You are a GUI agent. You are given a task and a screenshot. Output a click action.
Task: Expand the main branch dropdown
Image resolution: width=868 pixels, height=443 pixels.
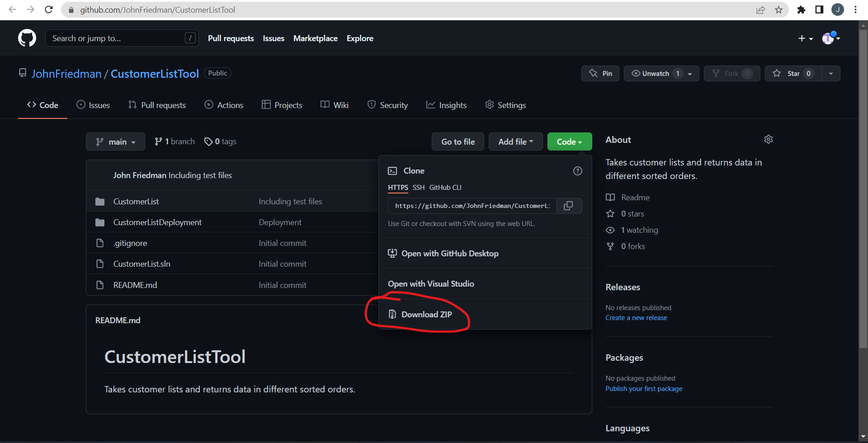115,141
